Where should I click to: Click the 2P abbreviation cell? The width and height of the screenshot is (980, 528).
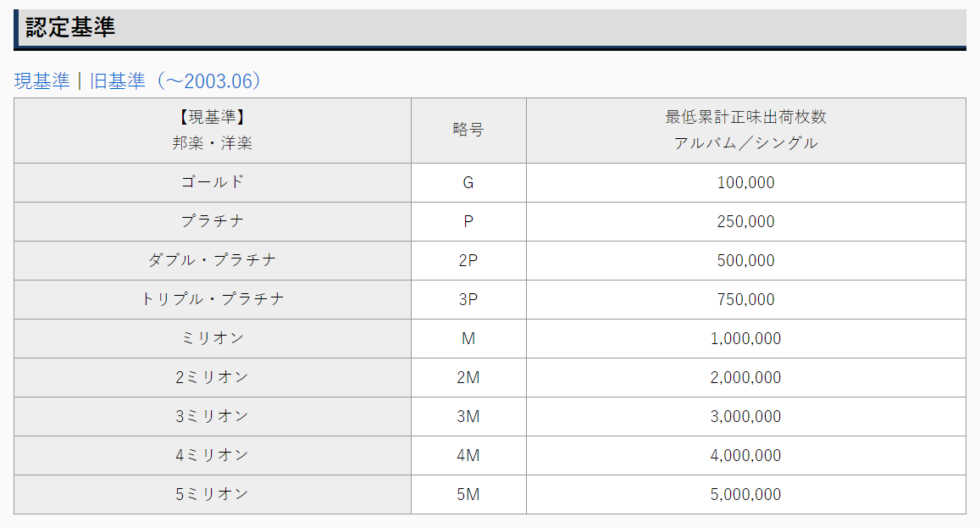point(468,260)
